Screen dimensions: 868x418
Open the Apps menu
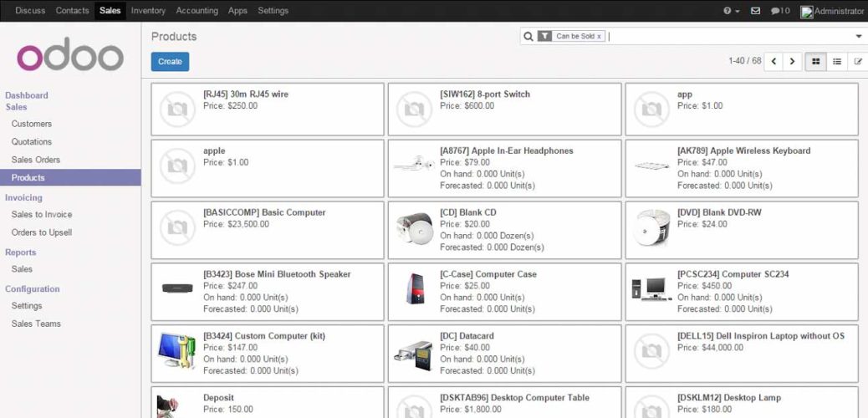(237, 11)
